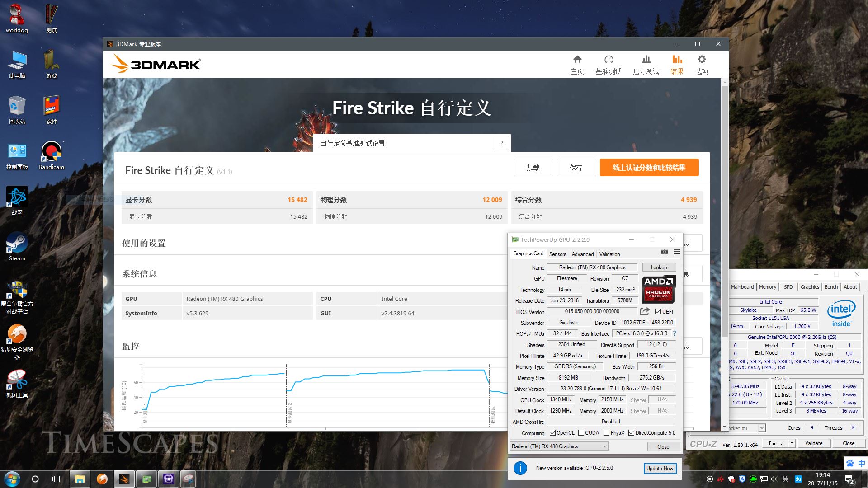Click Update Now for GPU-Z 2.5.0

660,469
